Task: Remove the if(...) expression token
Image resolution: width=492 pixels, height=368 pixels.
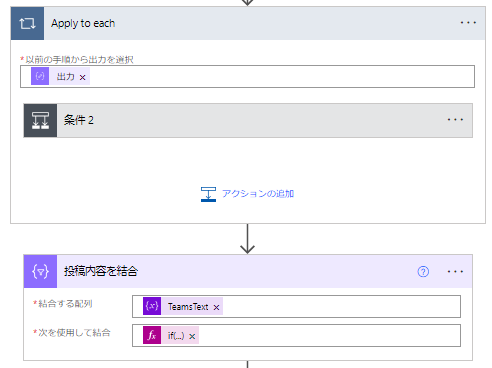Action: (192, 336)
